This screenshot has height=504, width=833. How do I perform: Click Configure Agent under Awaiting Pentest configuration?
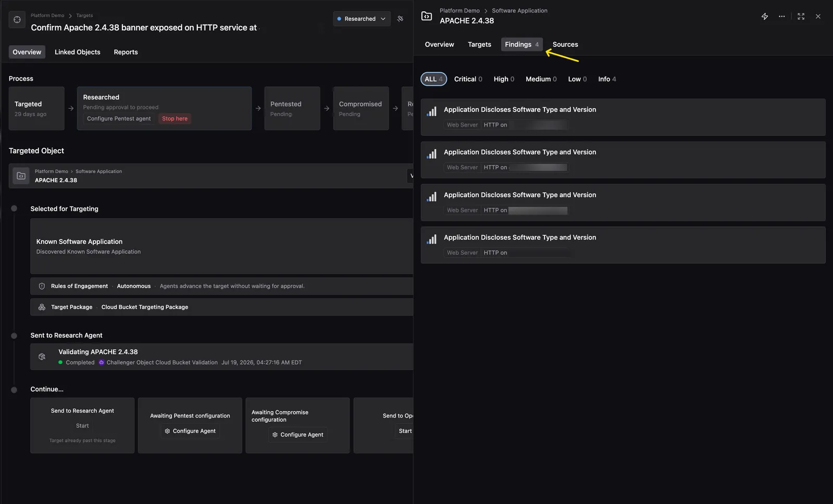[x=190, y=431]
